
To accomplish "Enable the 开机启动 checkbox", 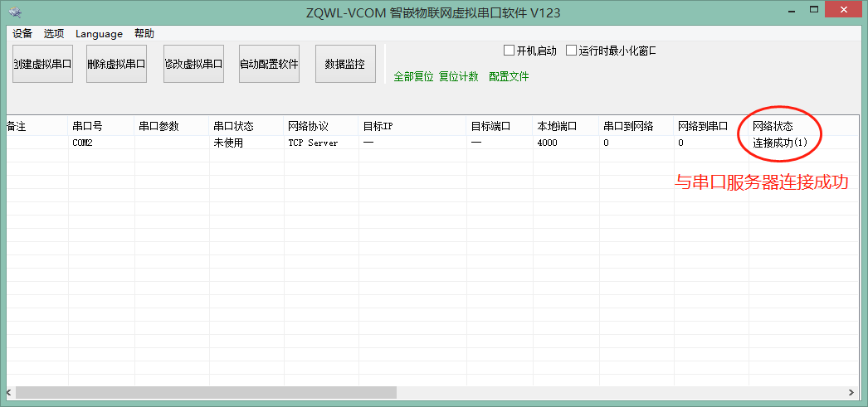I will click(x=509, y=51).
